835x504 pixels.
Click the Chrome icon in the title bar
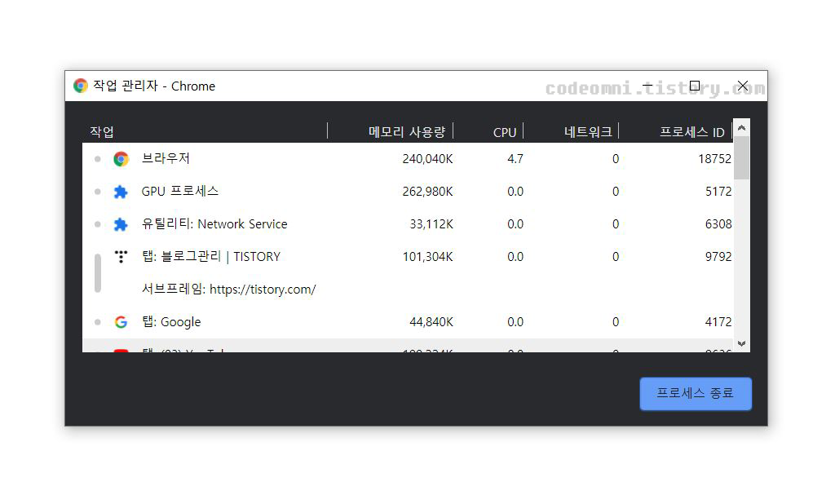click(x=81, y=86)
